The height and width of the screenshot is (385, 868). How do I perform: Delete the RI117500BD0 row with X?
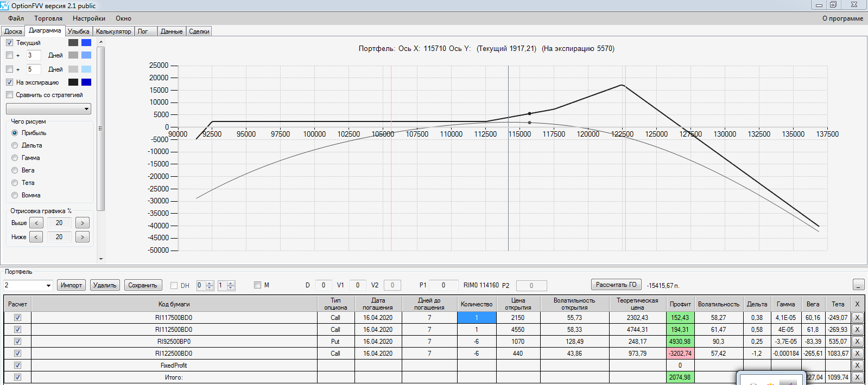tap(857, 318)
